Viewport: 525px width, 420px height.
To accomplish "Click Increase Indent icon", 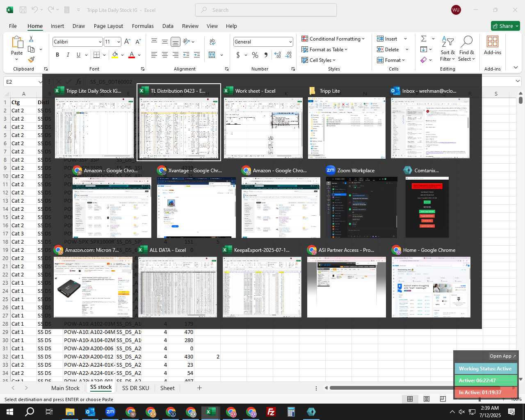I will [x=197, y=55].
